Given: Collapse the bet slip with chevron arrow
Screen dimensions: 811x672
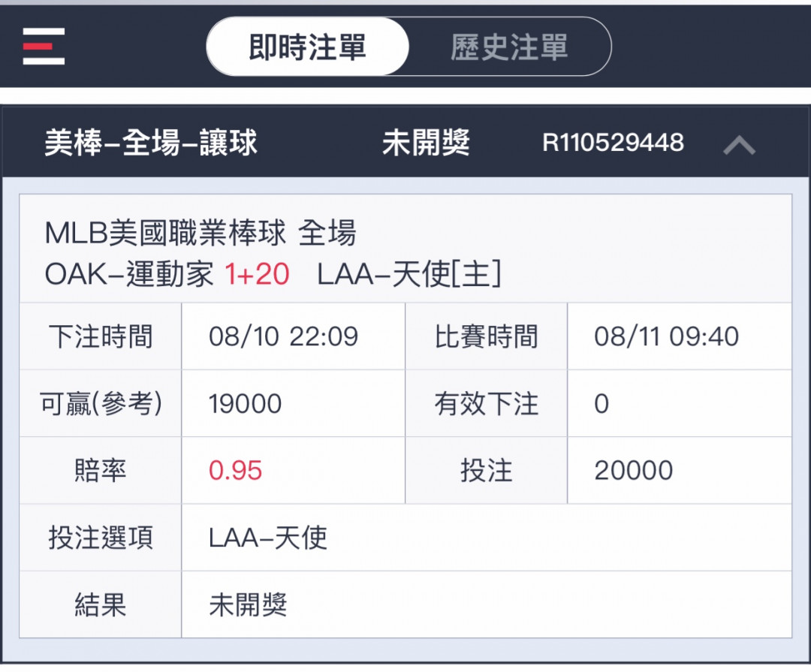Looking at the screenshot, I should (x=739, y=144).
